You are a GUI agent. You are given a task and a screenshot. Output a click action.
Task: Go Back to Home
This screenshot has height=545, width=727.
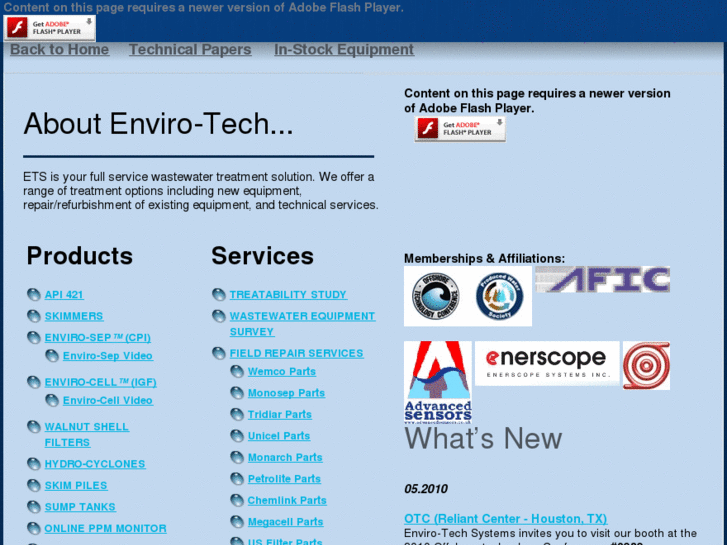(60, 49)
